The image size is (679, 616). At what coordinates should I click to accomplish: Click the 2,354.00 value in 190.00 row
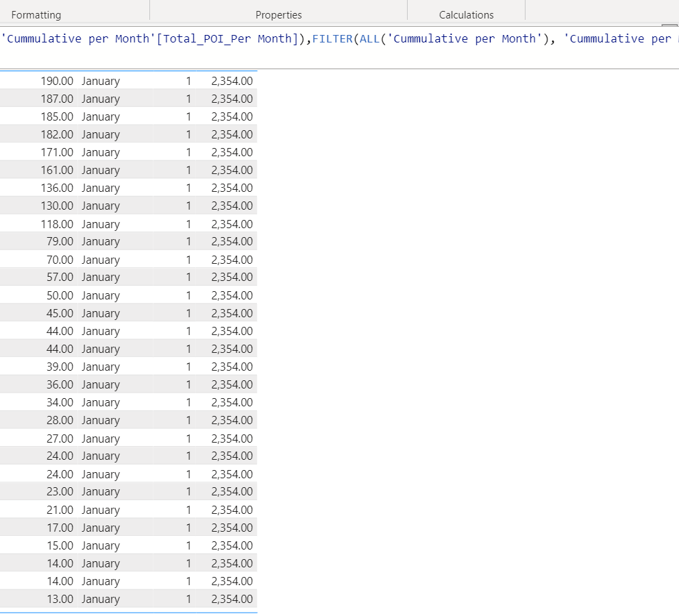tap(232, 81)
